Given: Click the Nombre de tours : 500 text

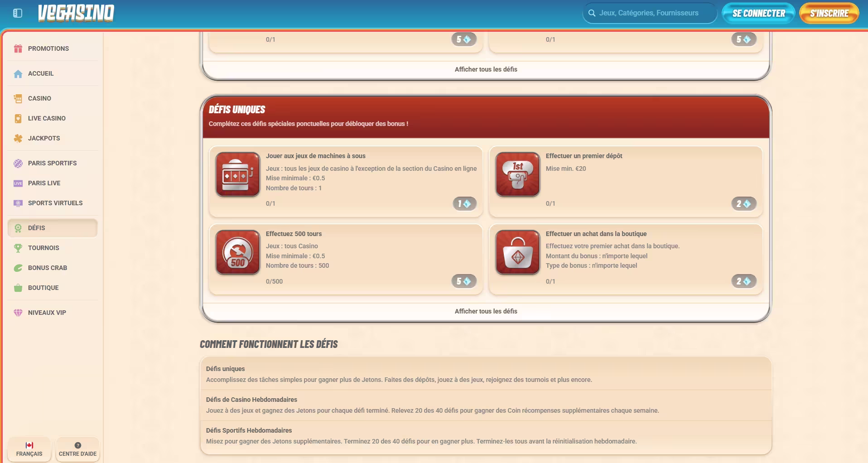Looking at the screenshot, I should (x=297, y=265).
